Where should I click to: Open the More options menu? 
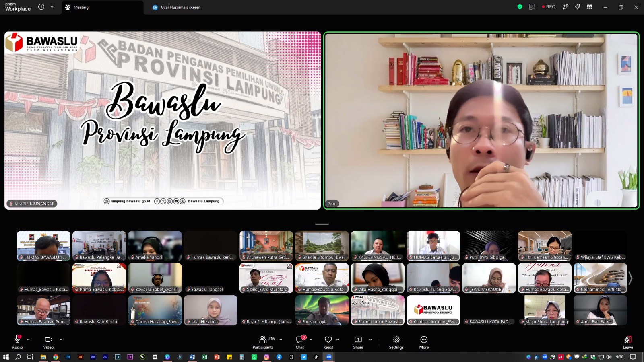[x=424, y=342]
